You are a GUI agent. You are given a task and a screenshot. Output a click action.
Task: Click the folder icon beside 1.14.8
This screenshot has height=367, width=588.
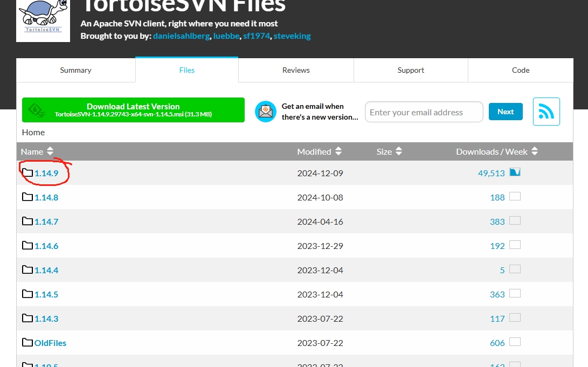[27, 197]
